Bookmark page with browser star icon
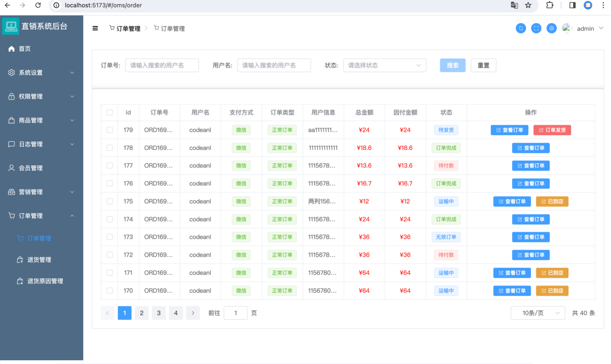This screenshot has height=364, width=611. pos(528,5)
